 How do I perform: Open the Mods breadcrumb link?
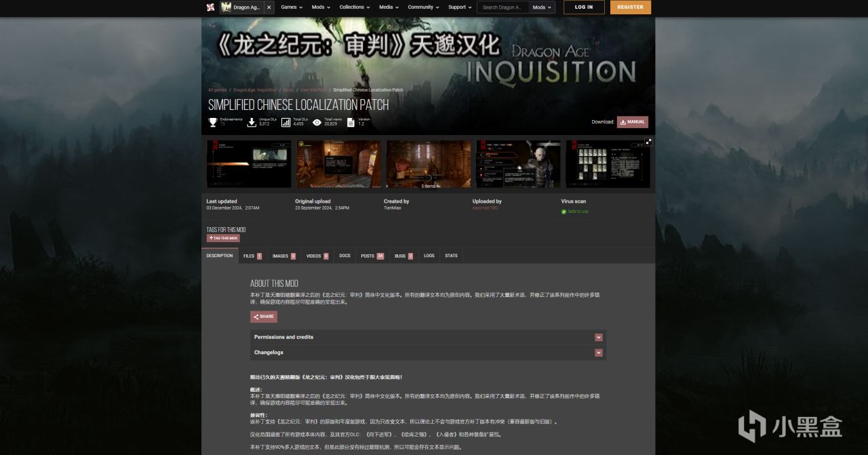(x=288, y=90)
